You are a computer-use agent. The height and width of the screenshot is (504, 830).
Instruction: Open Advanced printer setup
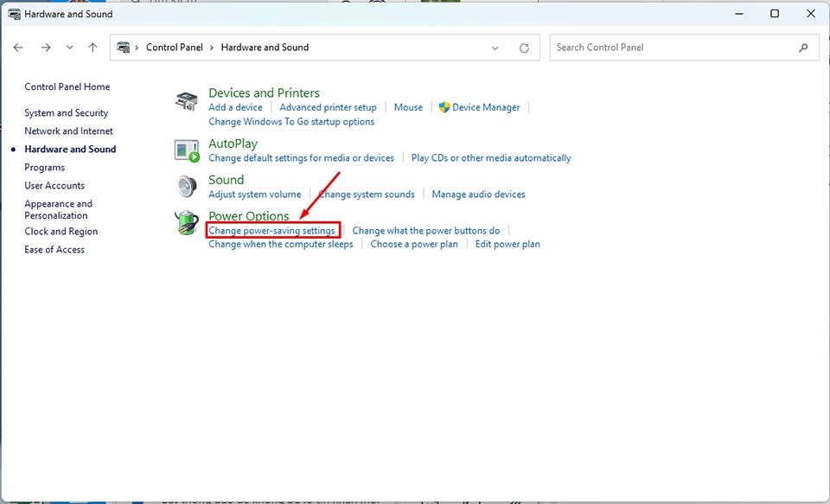coord(329,107)
